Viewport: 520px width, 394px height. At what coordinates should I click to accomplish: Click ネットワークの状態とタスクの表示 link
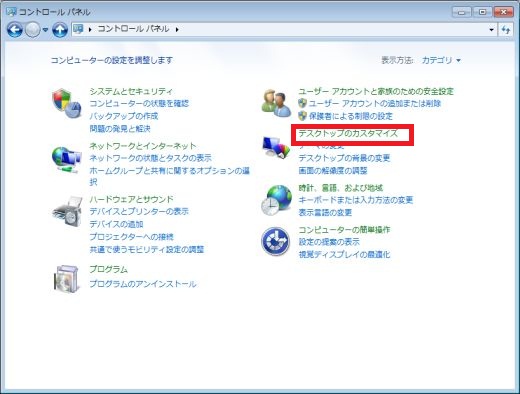point(150,158)
